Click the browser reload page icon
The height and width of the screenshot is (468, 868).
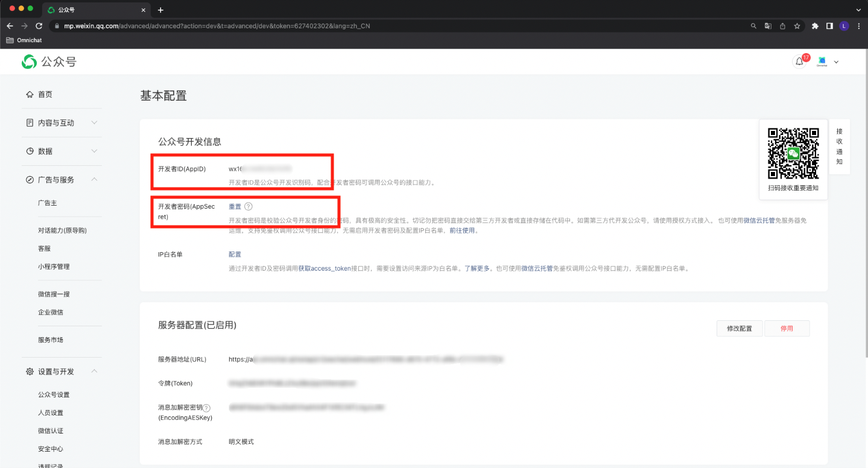click(39, 26)
